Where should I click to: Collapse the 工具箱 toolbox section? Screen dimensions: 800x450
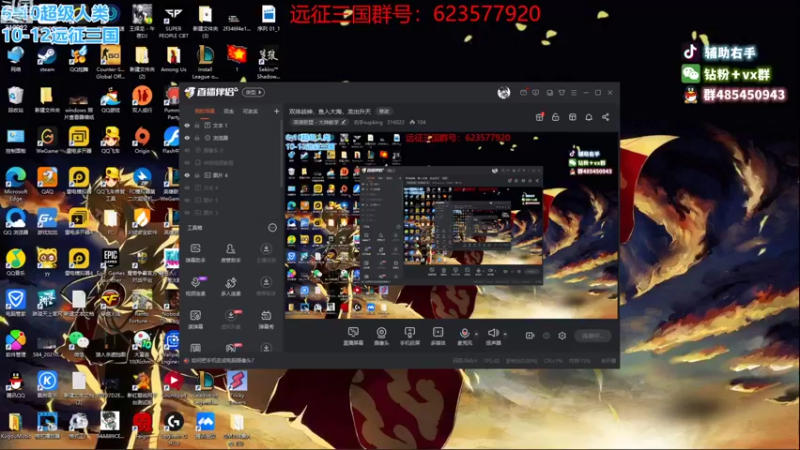click(272, 228)
